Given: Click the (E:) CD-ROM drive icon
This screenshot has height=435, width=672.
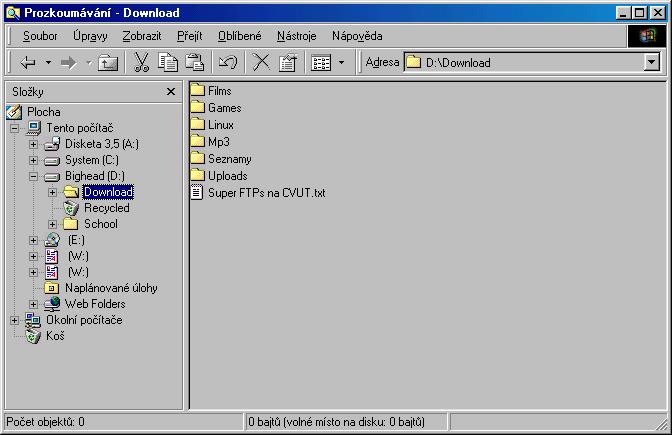Looking at the screenshot, I should pyautogui.click(x=52, y=240).
